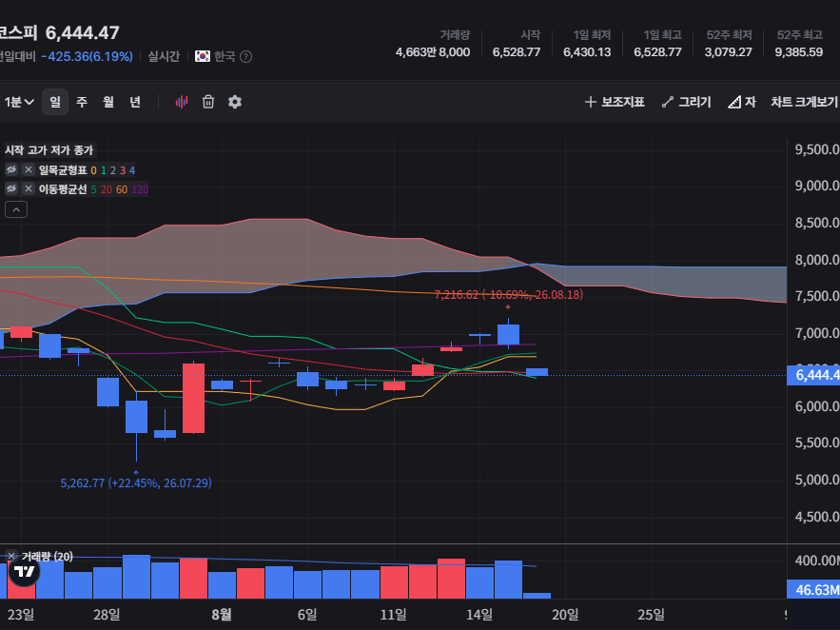Switch to the 년 yearly chart tab
Image resolution: width=840 pixels, height=630 pixels.
tap(135, 102)
